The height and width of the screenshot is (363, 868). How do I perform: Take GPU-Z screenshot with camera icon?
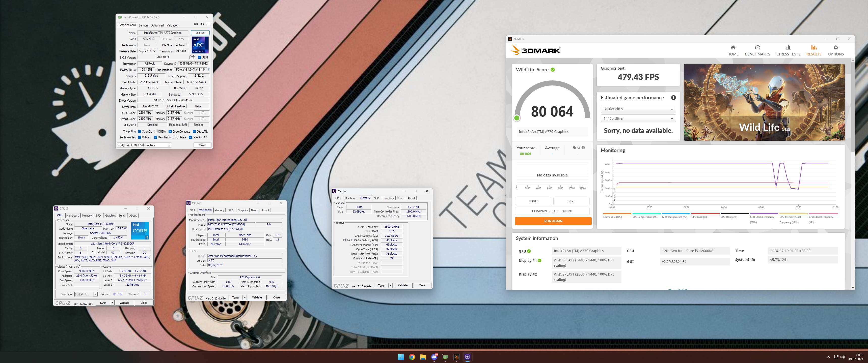(x=196, y=24)
